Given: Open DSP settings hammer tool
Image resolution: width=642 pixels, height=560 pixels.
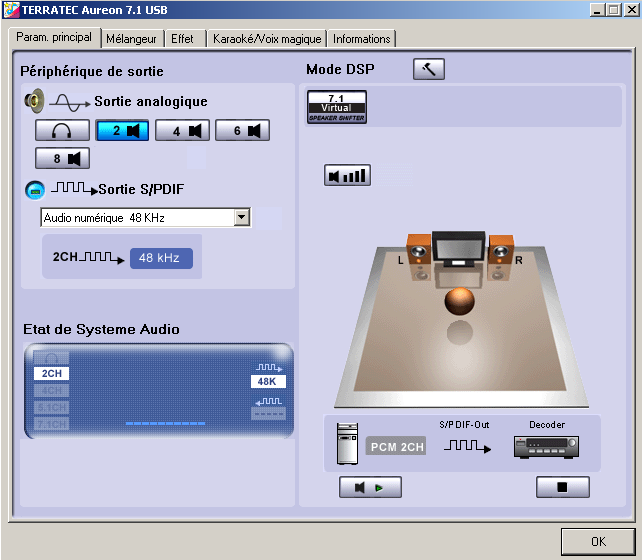Looking at the screenshot, I should 429,69.
